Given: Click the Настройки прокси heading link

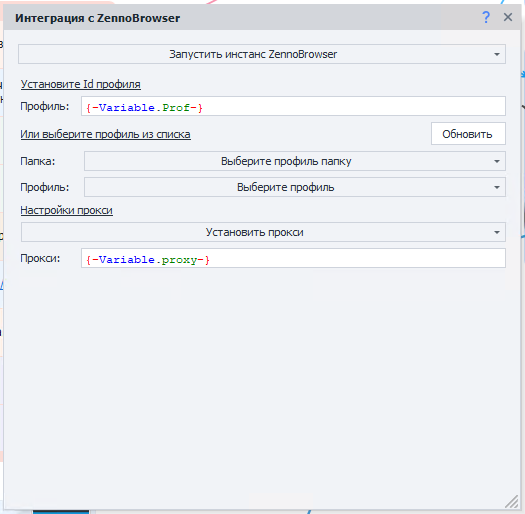Looking at the screenshot, I should tap(66, 210).
